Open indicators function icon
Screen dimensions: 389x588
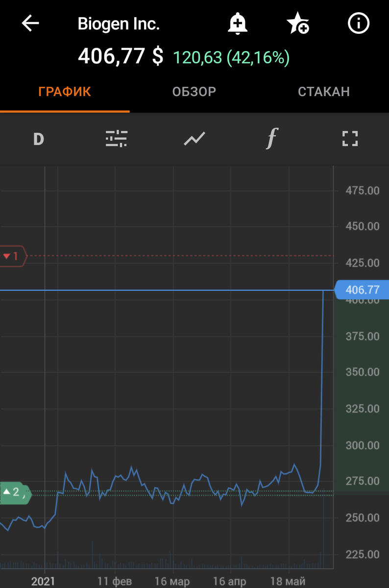click(272, 139)
